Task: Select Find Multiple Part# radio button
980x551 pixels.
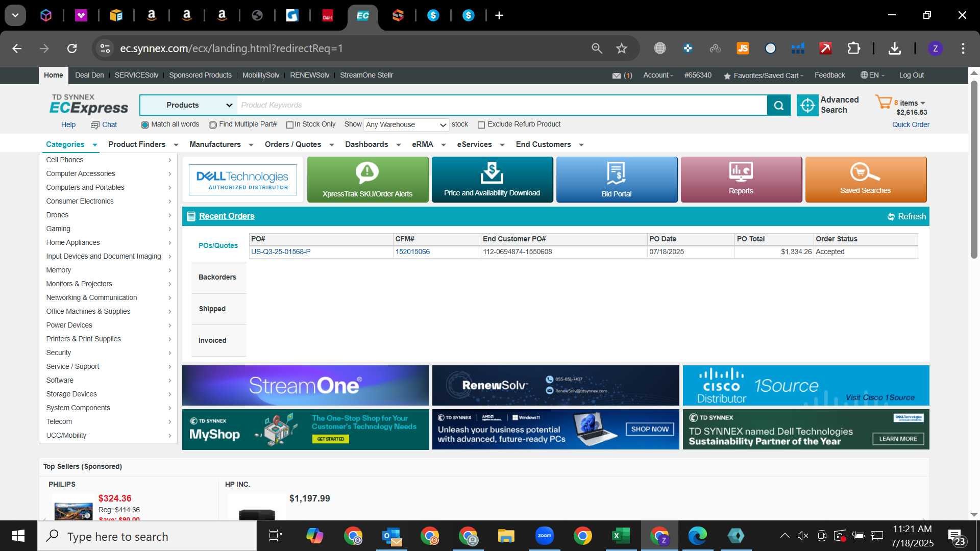Action: (x=213, y=125)
